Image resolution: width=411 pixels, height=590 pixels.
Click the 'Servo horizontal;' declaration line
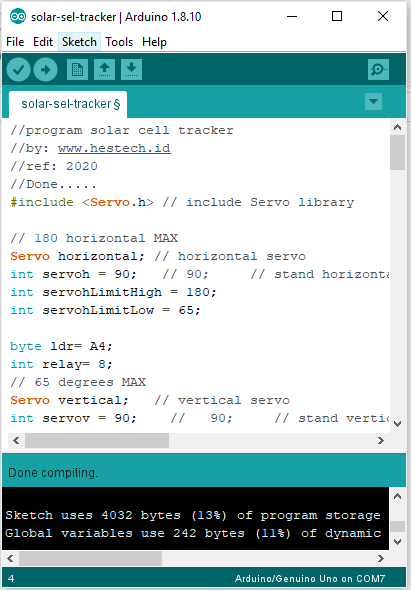tap(158, 256)
